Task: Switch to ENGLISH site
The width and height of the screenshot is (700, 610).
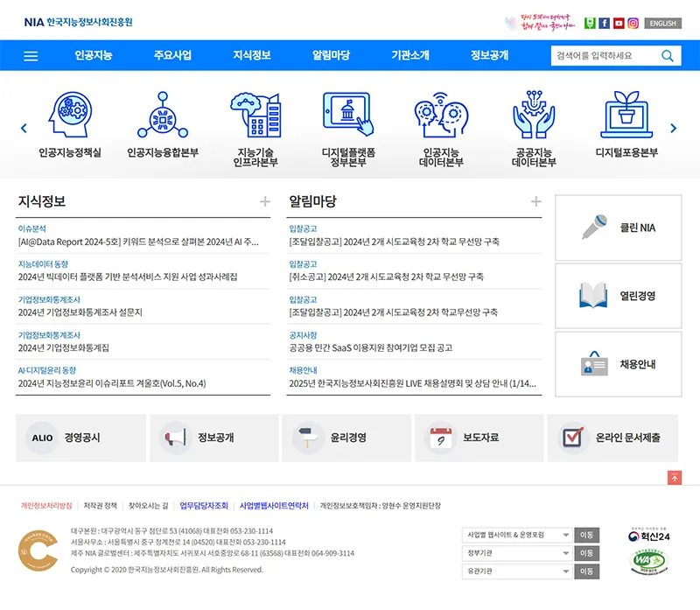Action: tap(663, 24)
